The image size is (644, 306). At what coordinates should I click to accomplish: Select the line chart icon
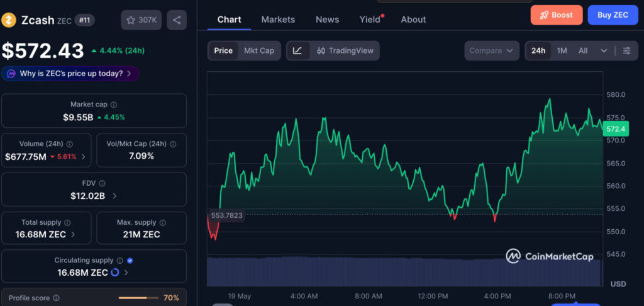(x=297, y=50)
